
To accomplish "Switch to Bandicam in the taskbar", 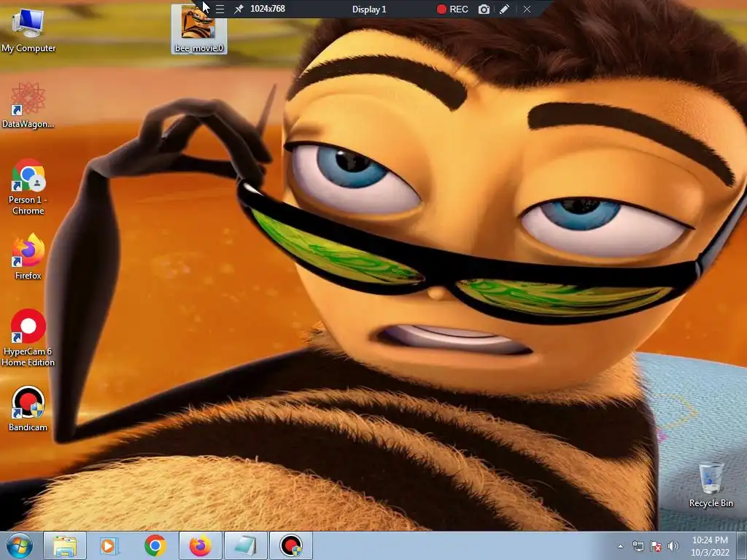I will (291, 545).
